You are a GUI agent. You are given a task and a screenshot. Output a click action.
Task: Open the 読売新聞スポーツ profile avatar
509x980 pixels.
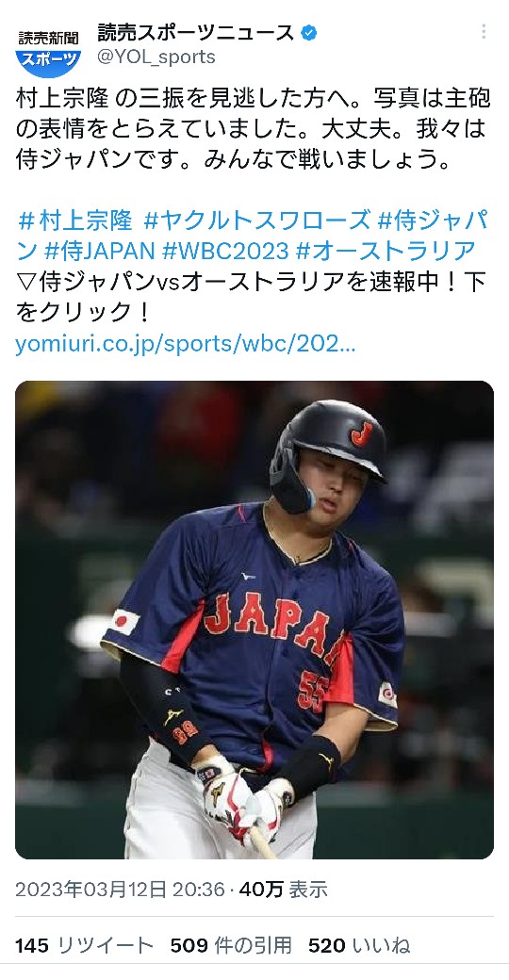coord(48,50)
